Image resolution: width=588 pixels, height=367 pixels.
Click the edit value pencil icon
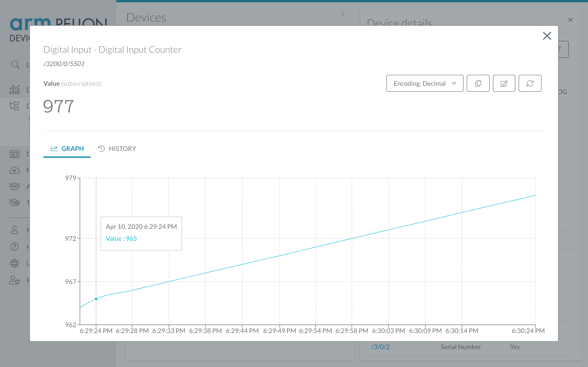[x=504, y=83]
